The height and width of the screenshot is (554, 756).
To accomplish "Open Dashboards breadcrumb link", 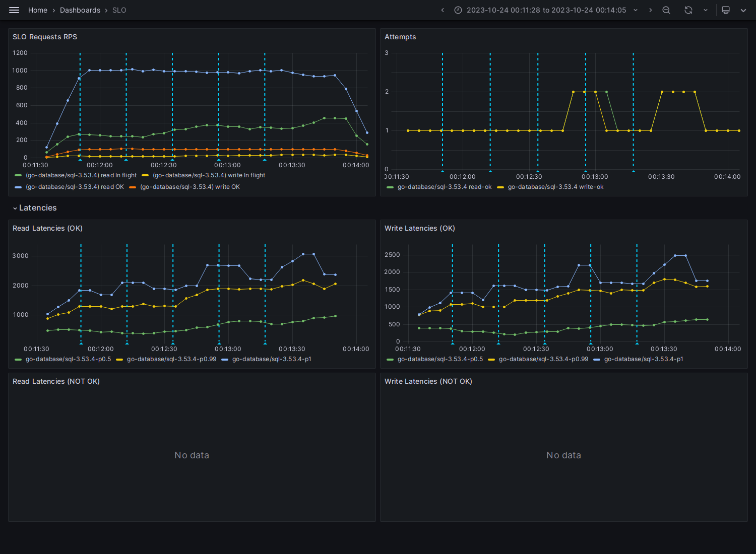I will pos(80,10).
